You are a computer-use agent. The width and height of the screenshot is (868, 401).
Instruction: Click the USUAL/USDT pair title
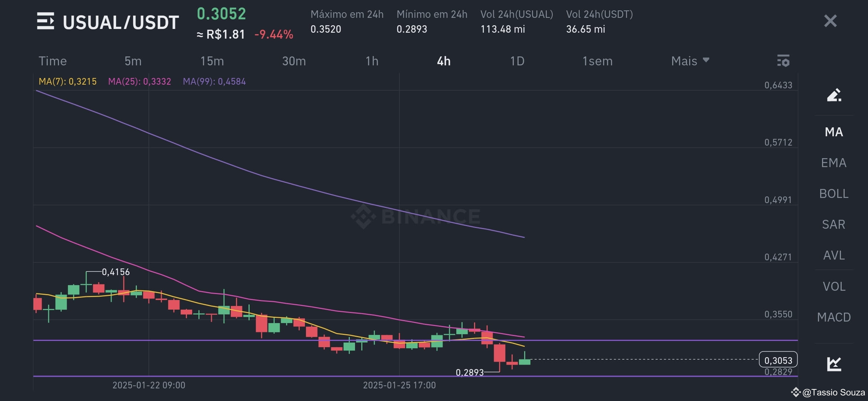pyautogui.click(x=121, y=22)
